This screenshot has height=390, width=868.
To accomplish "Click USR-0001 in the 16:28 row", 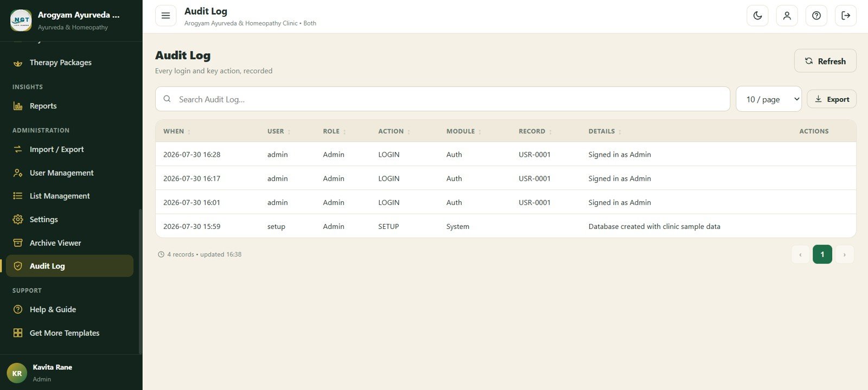I will pyautogui.click(x=534, y=155).
